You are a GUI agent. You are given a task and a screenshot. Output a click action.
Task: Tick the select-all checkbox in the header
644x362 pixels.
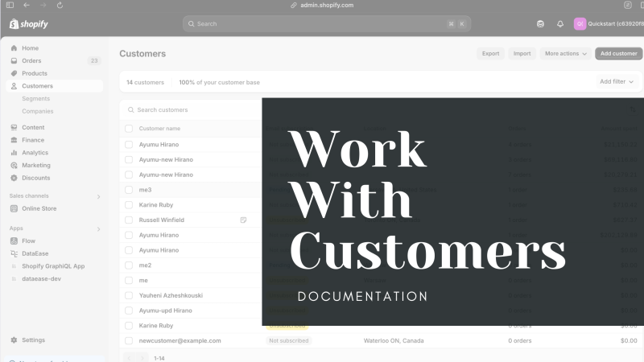(x=129, y=129)
